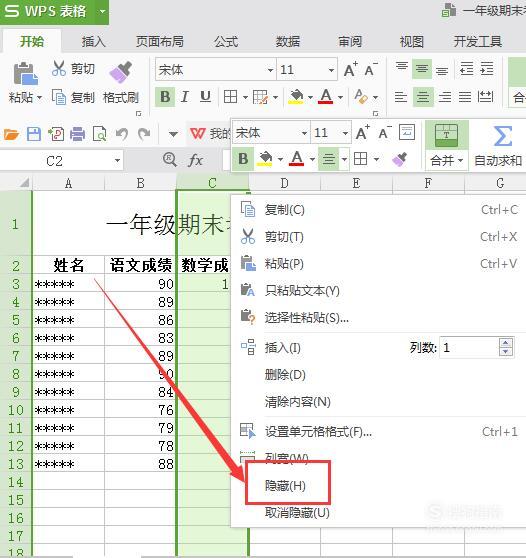This screenshot has height=558, width=526.
Task: Toggle bottom align in ribbon
Action: tap(442, 70)
